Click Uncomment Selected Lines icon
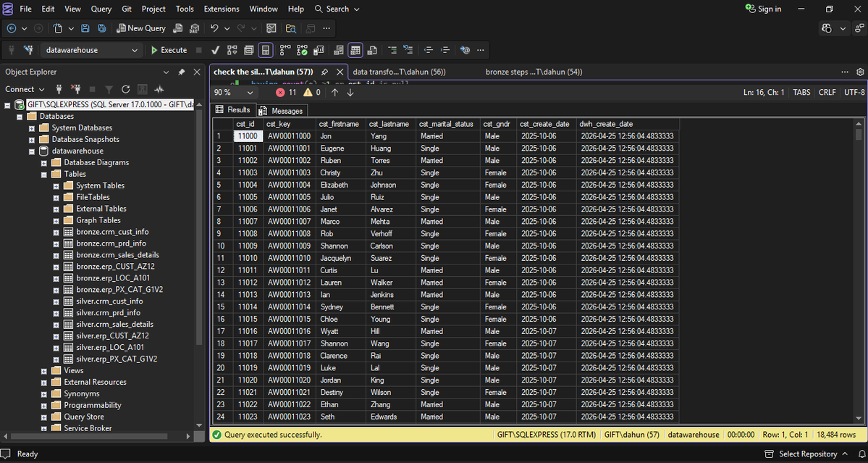The width and height of the screenshot is (868, 463). coord(408,51)
